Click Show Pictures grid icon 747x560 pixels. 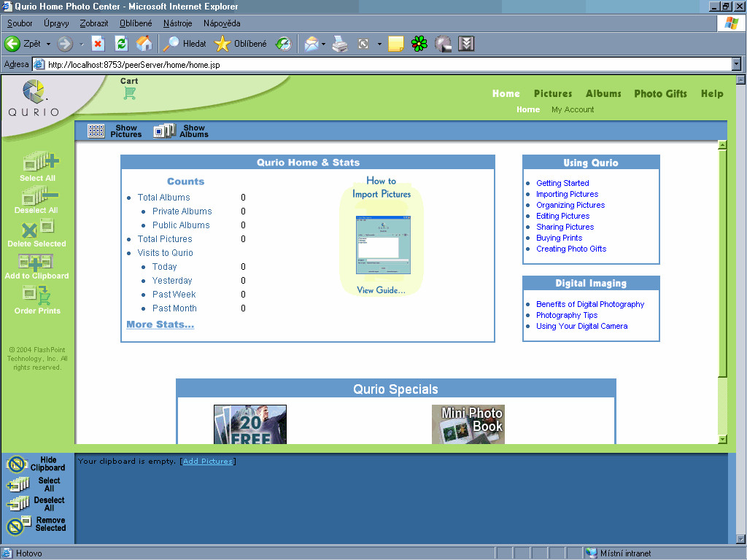coord(96,131)
